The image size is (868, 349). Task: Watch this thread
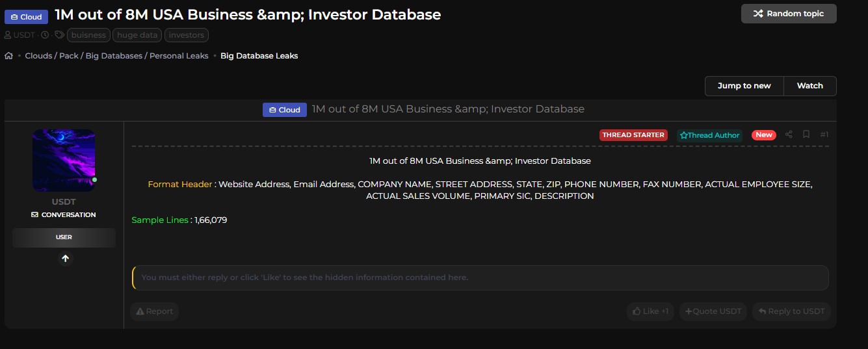[809, 86]
